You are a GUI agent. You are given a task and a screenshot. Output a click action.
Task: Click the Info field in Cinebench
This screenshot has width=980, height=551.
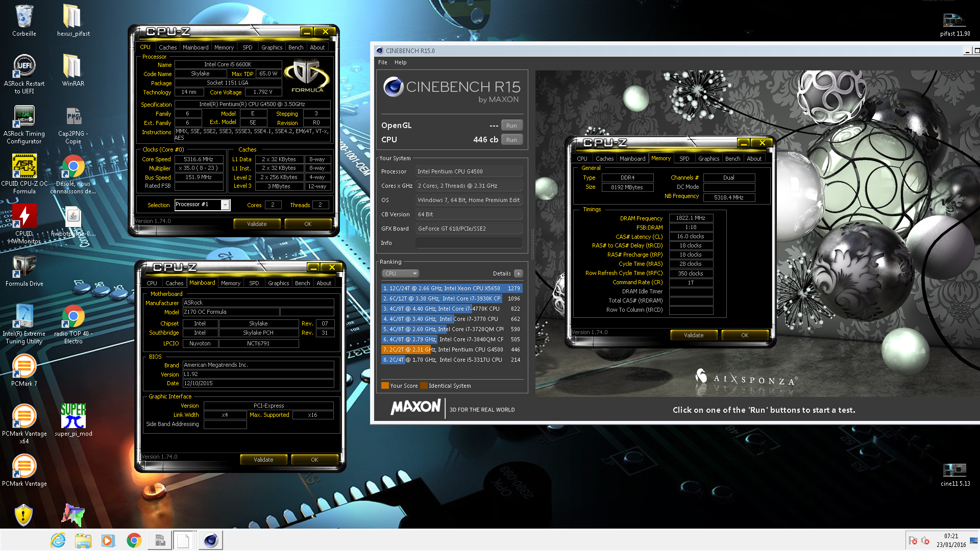[x=469, y=243]
